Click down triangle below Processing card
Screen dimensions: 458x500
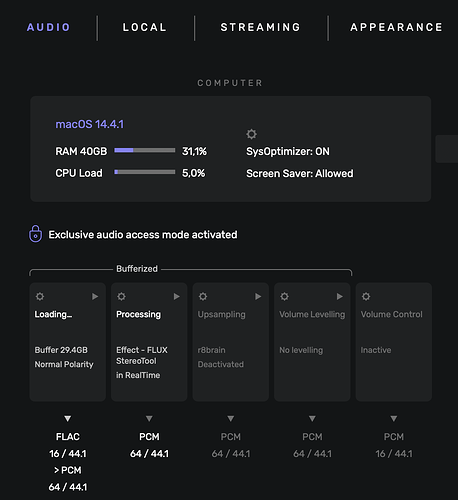(149, 418)
